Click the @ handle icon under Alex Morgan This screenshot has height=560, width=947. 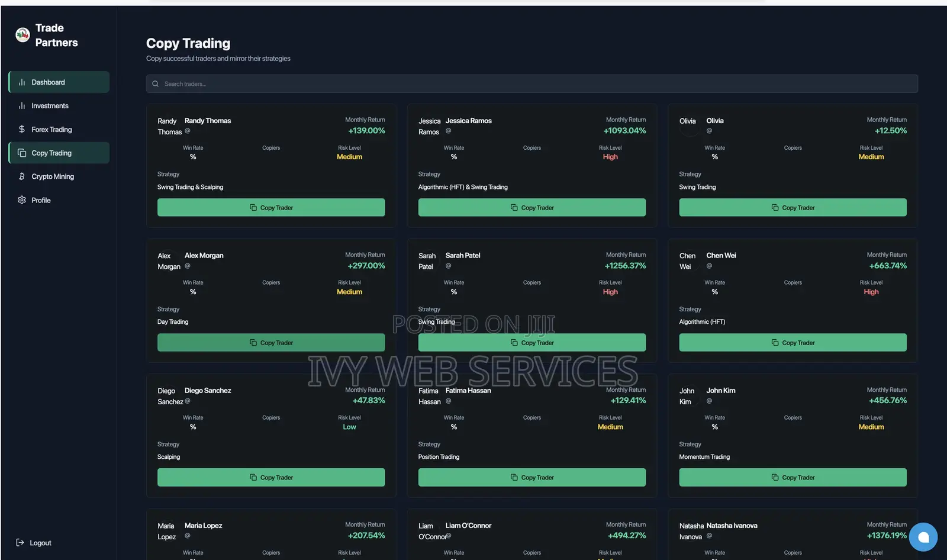pos(188,266)
